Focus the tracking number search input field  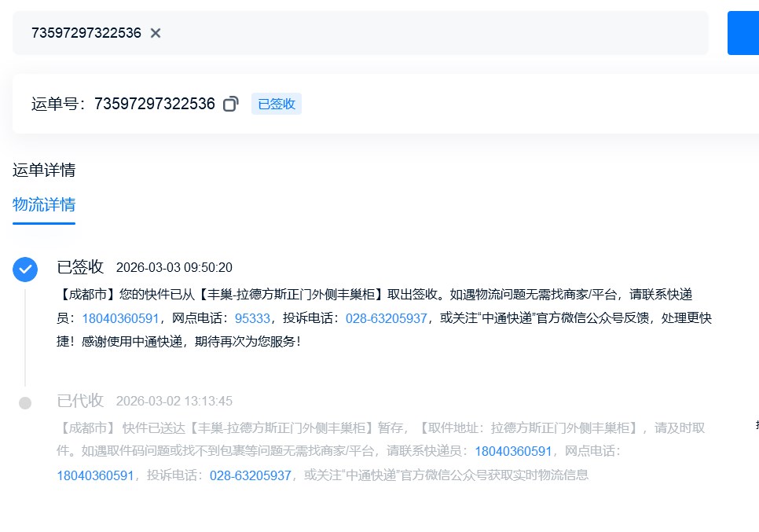pyautogui.click(x=432, y=33)
